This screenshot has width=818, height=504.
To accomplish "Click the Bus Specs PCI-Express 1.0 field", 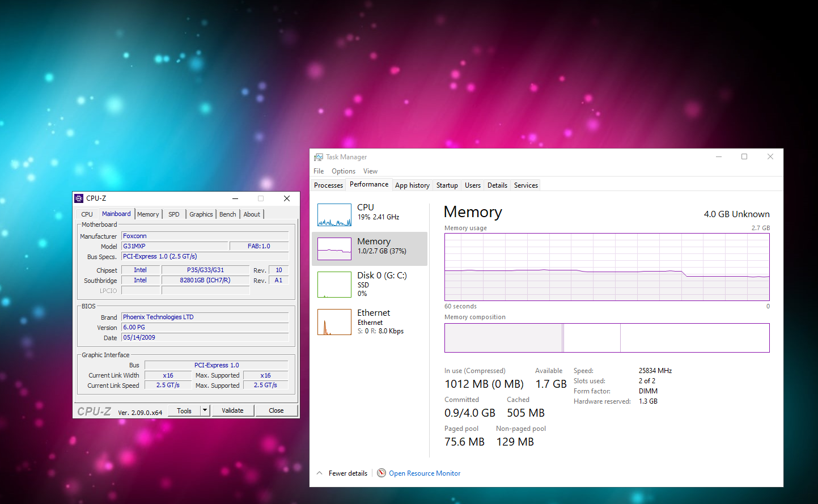I will (205, 256).
